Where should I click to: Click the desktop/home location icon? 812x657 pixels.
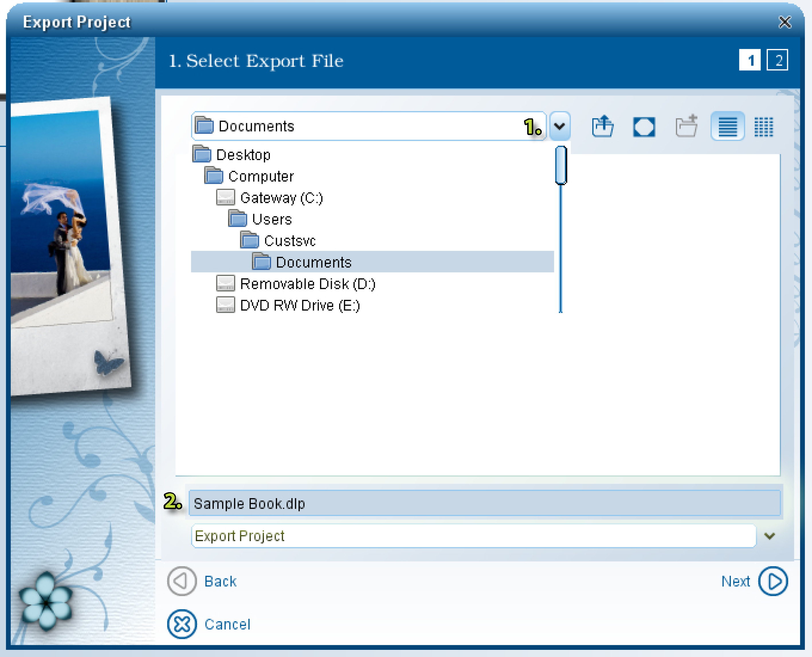(644, 127)
